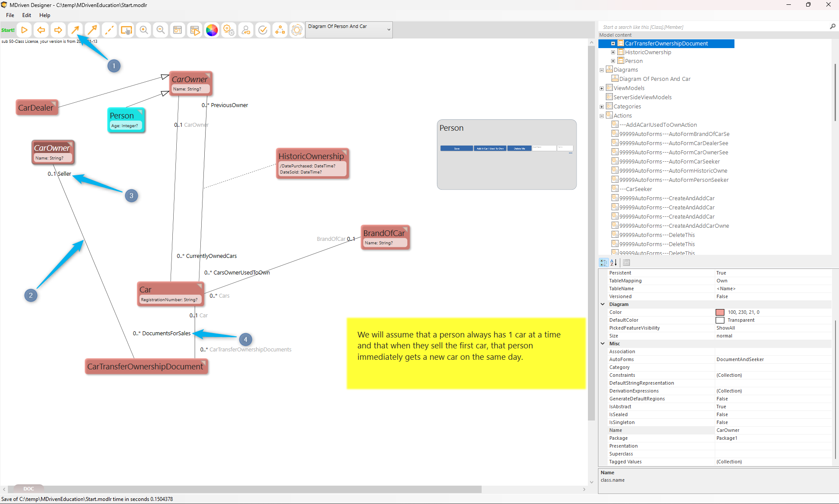Click the zoom out magnifier icon
Screen dimensions: 839x504
(x=161, y=30)
